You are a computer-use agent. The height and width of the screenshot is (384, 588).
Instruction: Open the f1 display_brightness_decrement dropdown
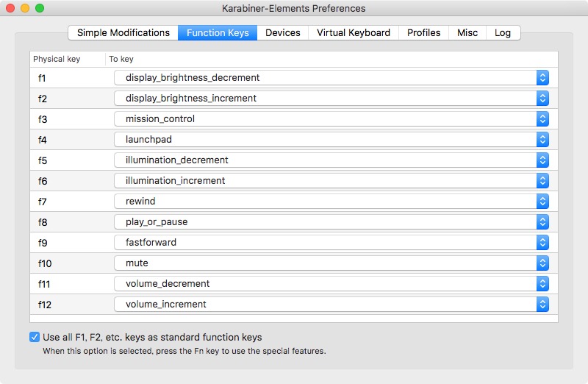331,78
